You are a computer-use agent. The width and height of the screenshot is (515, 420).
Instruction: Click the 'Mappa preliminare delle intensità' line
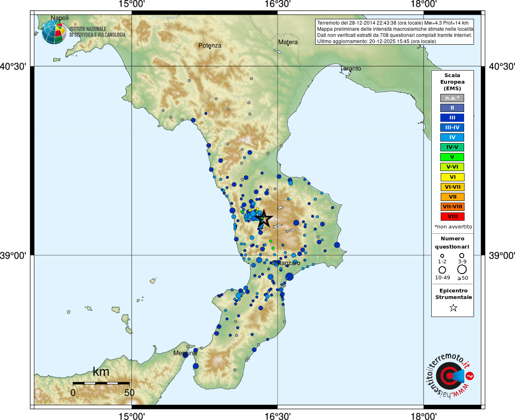pyautogui.click(x=395, y=29)
